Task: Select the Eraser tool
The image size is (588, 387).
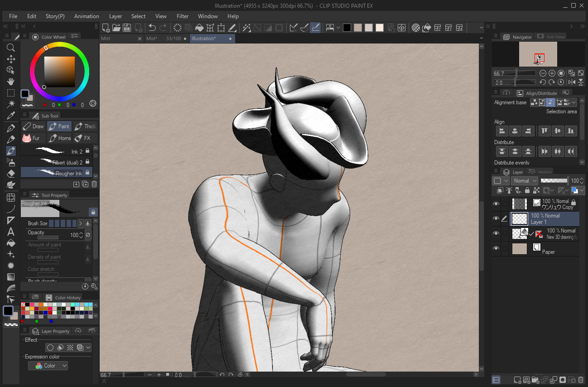Action: pyautogui.click(x=11, y=173)
